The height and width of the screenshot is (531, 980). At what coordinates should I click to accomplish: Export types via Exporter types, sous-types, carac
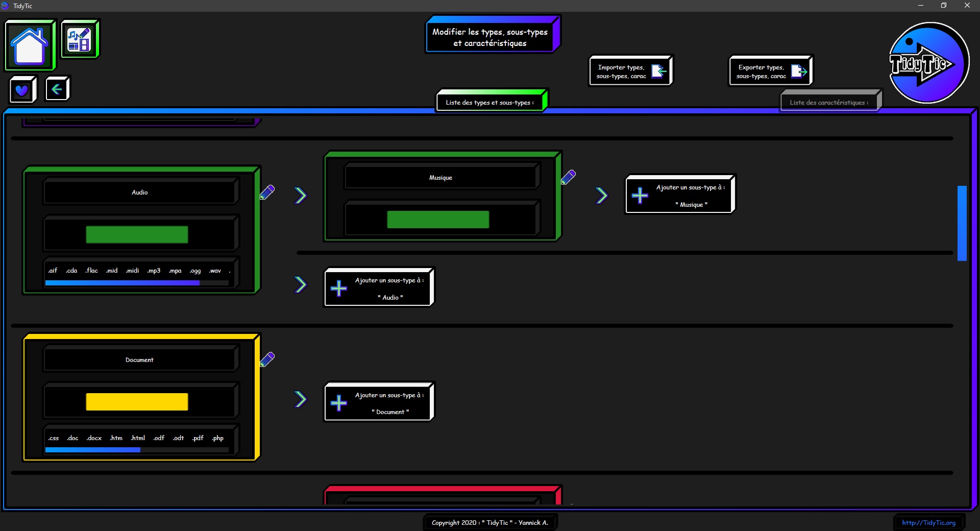pos(771,71)
